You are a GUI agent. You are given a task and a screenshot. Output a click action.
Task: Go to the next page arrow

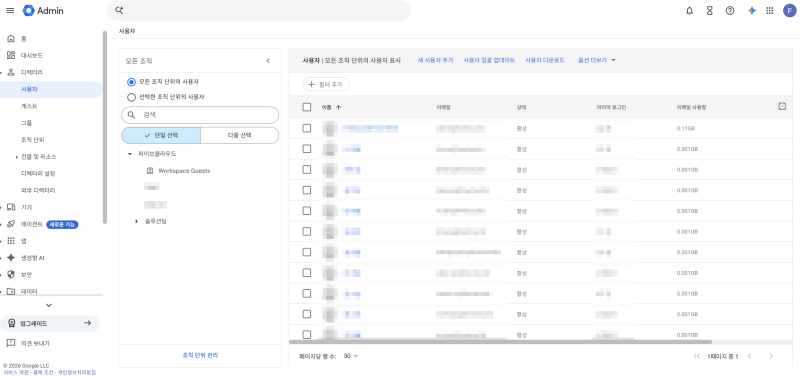[x=771, y=356]
